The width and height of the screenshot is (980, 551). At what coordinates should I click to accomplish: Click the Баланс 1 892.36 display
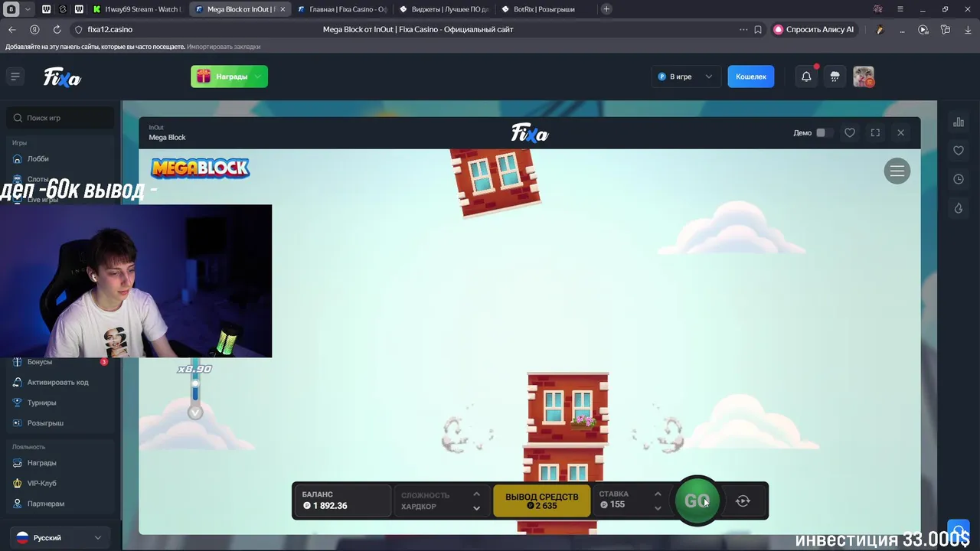(x=342, y=500)
